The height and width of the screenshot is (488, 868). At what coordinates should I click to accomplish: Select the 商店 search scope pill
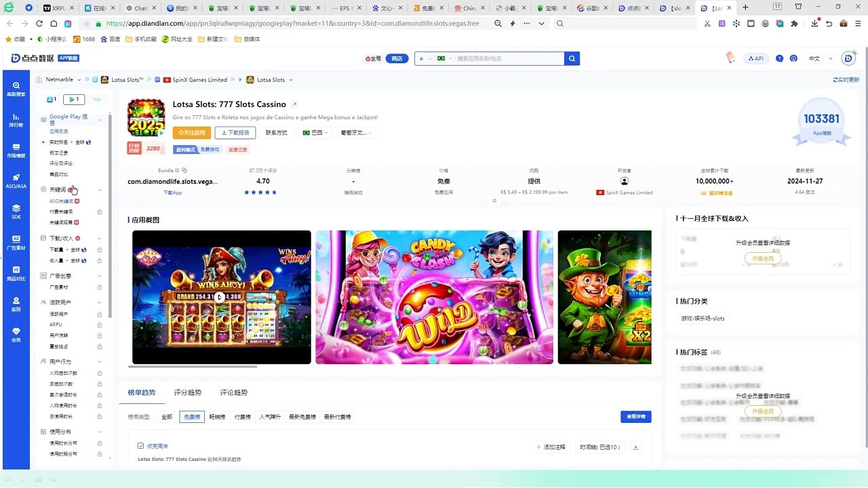pos(397,58)
